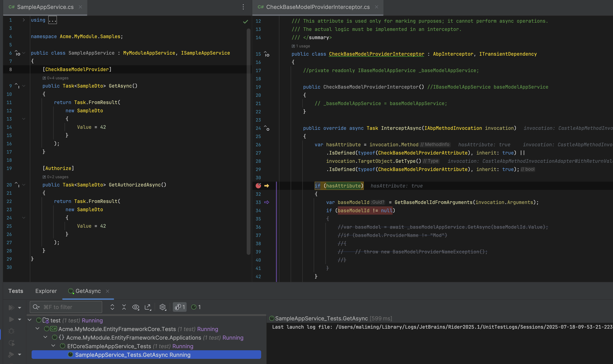Collapse the Acme.MyModule.EntityFrameworkCore.Tests node

tap(38, 329)
